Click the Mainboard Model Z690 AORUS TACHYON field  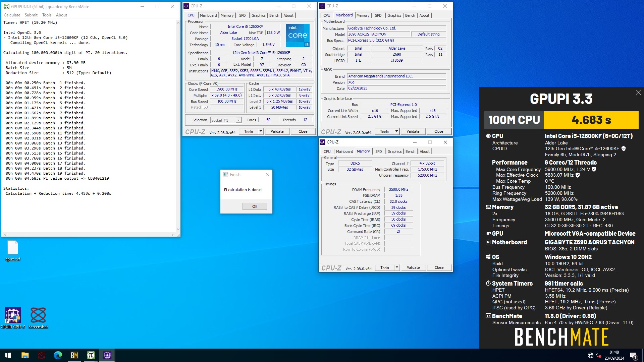(379, 34)
